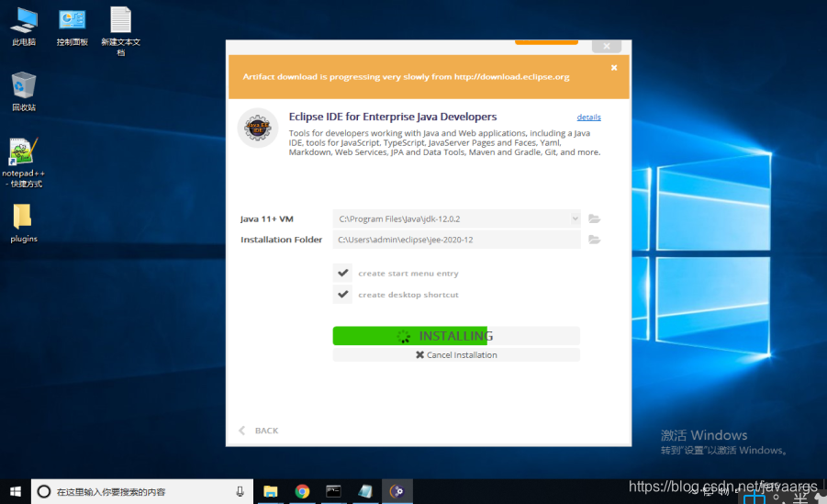Image resolution: width=827 pixels, height=504 pixels.
Task: Browse for Installation Folder icon
Action: click(x=594, y=240)
